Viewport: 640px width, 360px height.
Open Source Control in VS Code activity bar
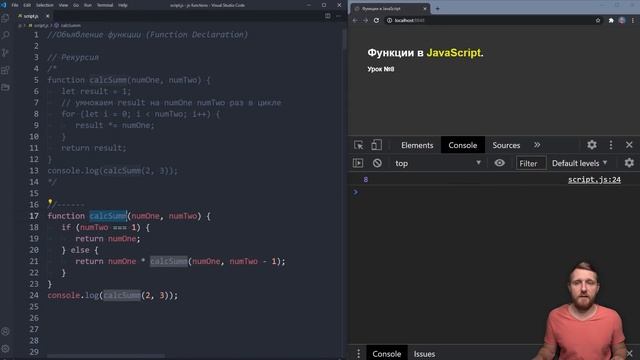[x=5, y=53]
